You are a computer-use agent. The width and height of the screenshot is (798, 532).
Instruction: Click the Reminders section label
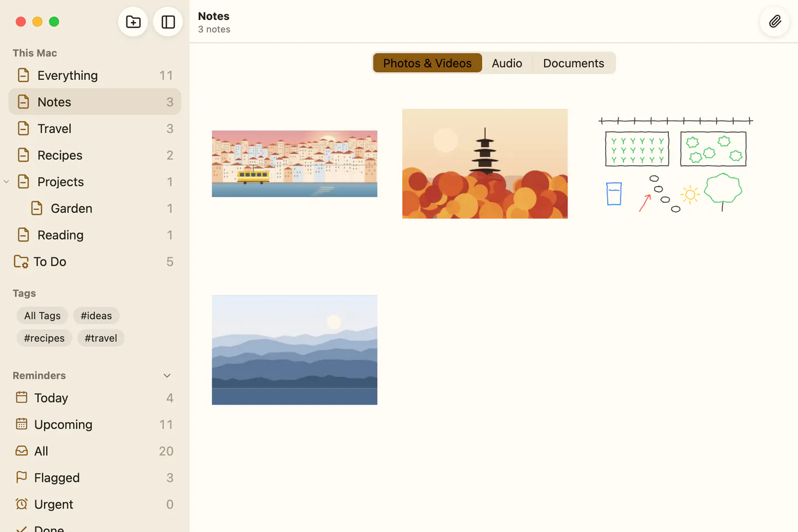[x=39, y=375]
